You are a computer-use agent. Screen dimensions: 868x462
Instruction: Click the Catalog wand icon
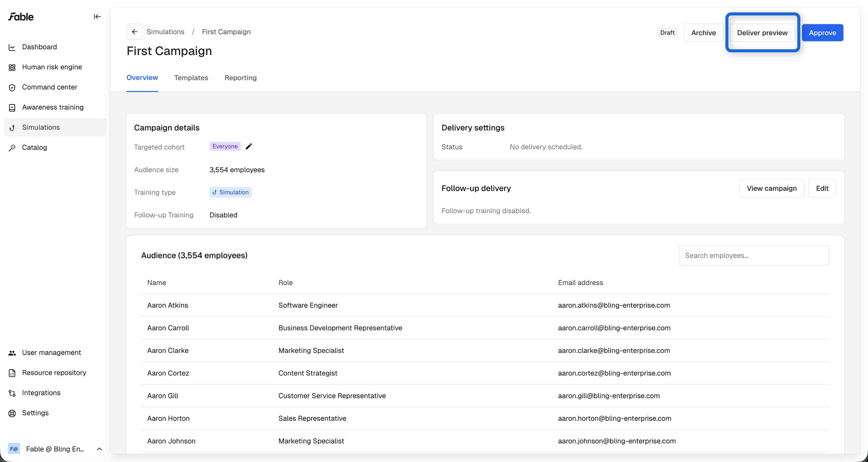12,148
